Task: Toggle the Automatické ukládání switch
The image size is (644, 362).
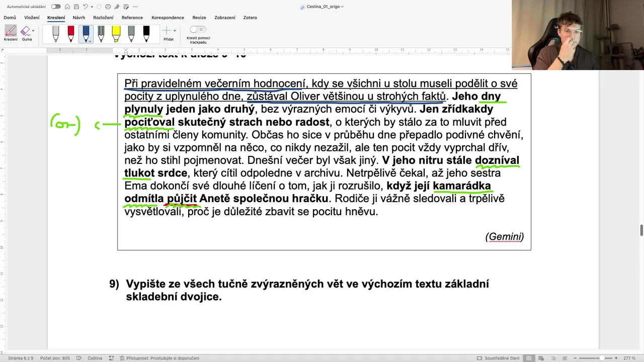Action: (56, 7)
